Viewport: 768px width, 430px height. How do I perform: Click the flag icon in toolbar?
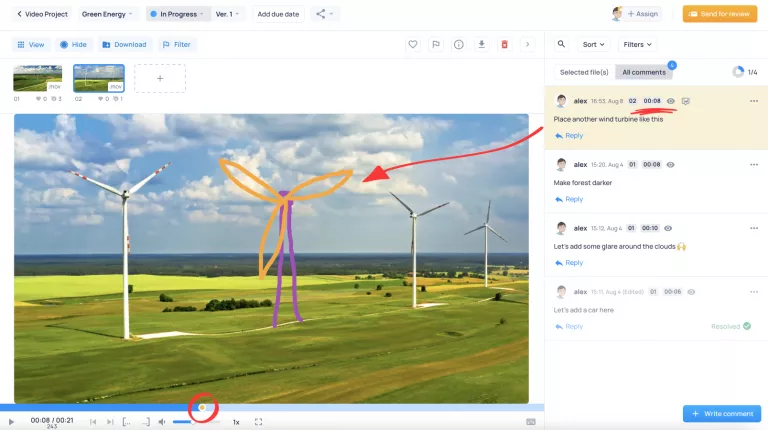(x=436, y=45)
